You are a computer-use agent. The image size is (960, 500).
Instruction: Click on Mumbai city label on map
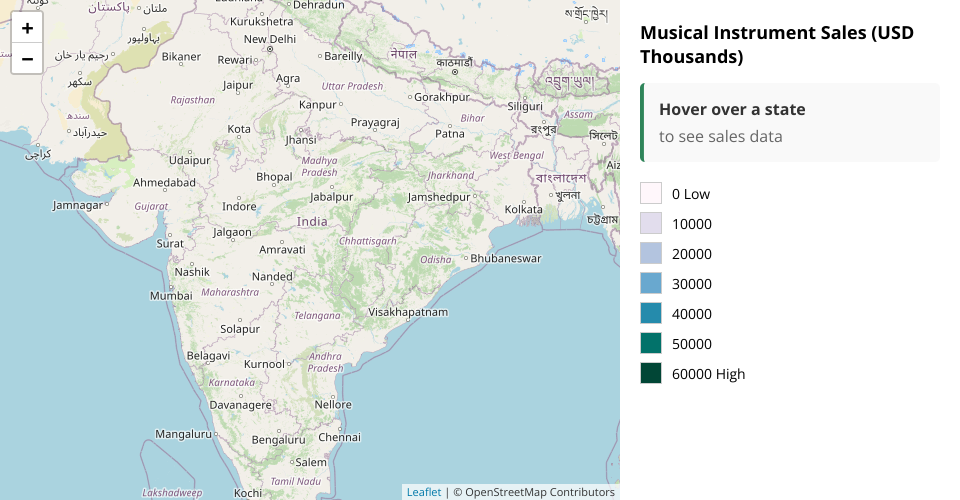(170, 296)
